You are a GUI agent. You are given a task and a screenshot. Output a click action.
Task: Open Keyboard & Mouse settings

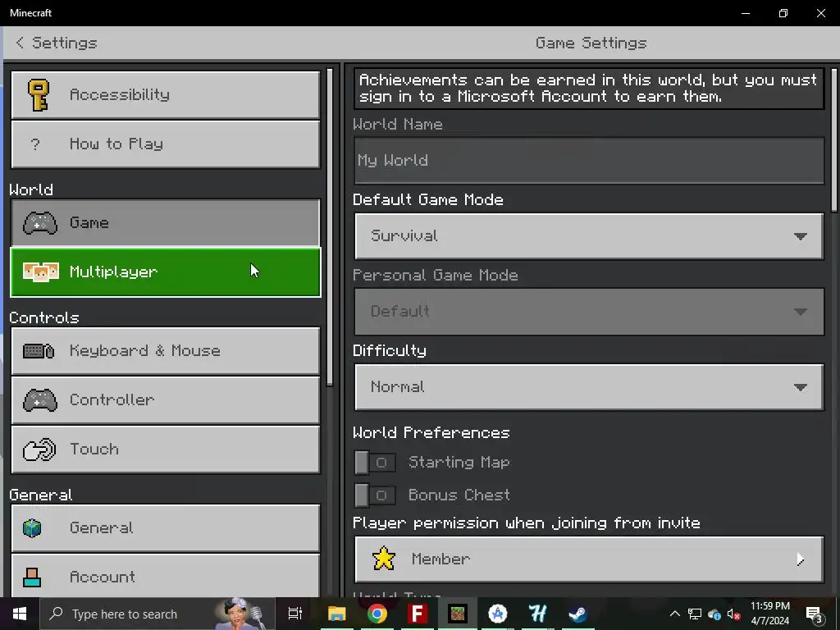(x=166, y=351)
